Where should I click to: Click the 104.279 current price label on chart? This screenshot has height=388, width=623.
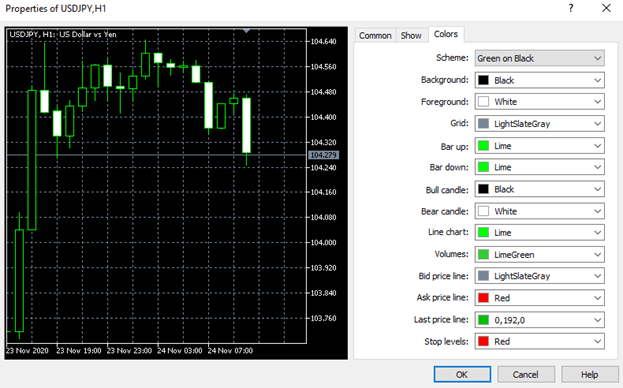pyautogui.click(x=323, y=155)
